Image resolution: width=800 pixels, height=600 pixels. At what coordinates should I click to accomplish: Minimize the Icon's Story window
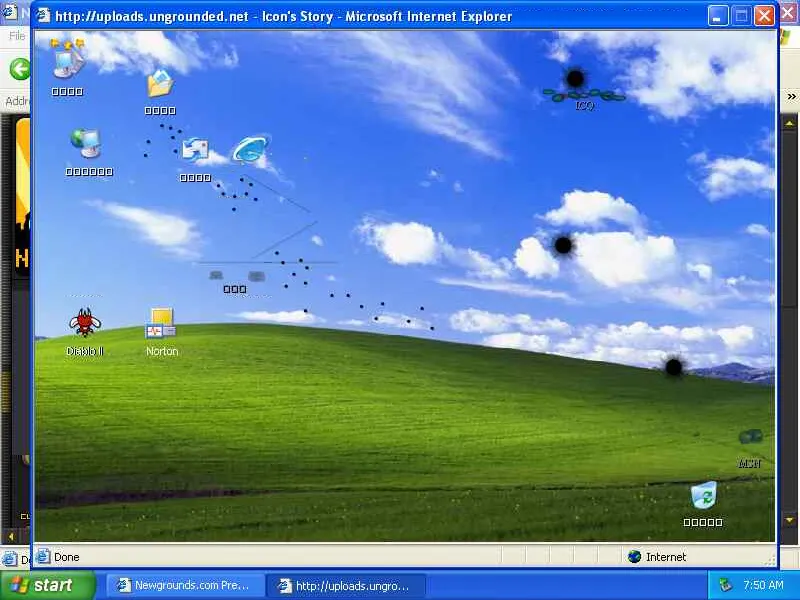717,16
